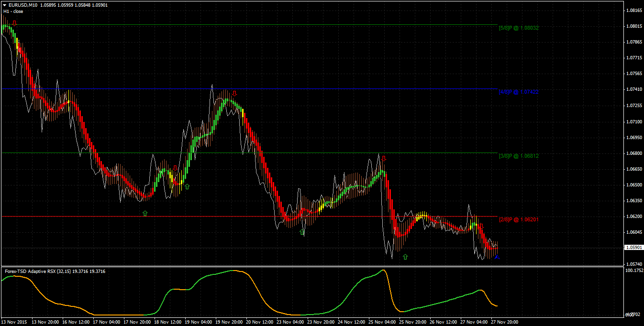Click 1.06800 on the price axis
The height and width of the screenshot is (326, 644).
tap(633, 153)
